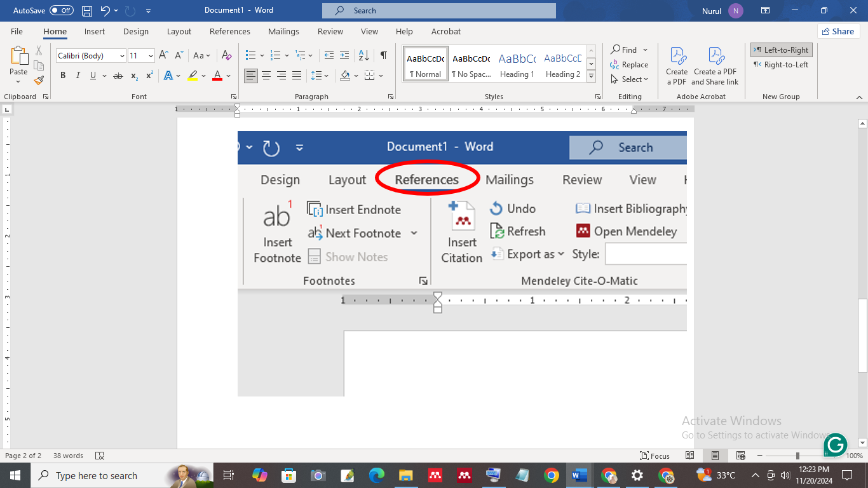Switch to the Insert ribbon tab
Viewport: 868px width, 488px height.
click(95, 31)
